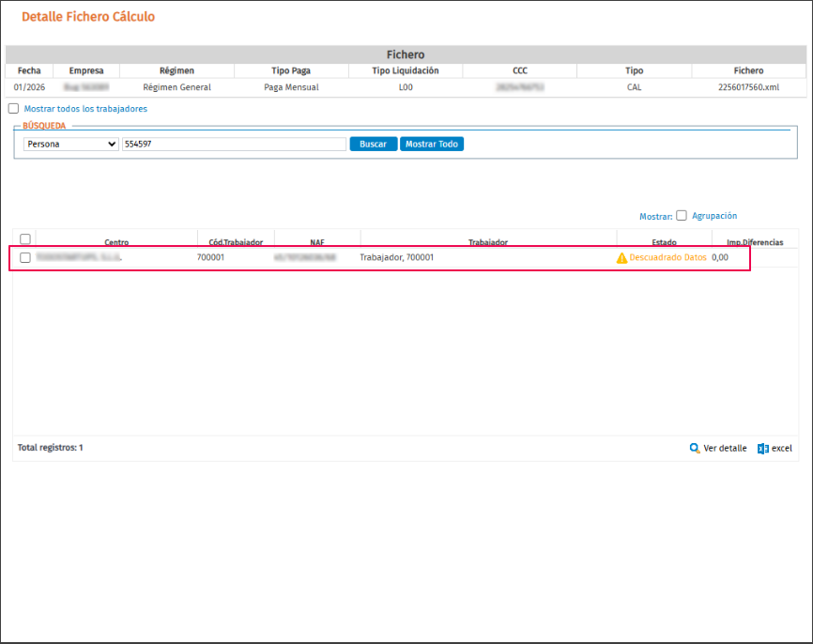
Task: Click the search text field containing 554597
Action: tap(234, 145)
